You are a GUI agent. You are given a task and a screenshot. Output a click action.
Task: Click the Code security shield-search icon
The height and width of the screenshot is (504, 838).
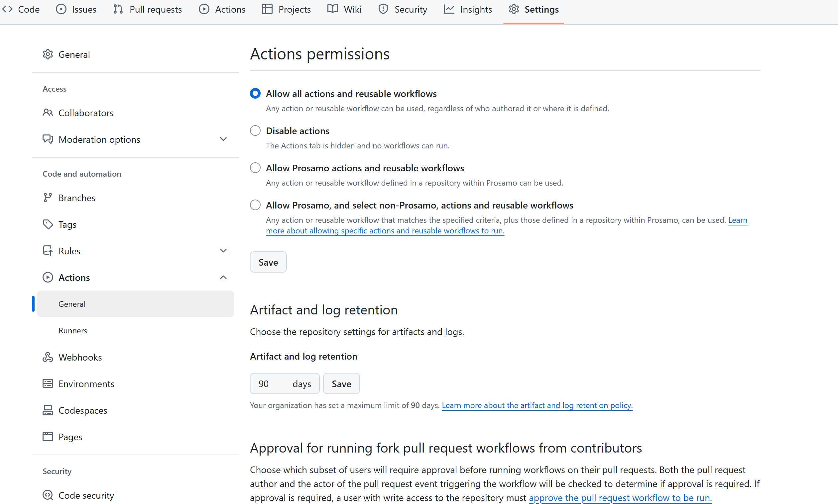point(48,495)
